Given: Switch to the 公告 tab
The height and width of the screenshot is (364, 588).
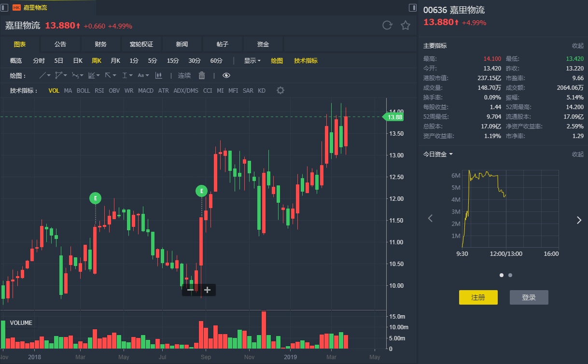Looking at the screenshot, I should point(60,44).
